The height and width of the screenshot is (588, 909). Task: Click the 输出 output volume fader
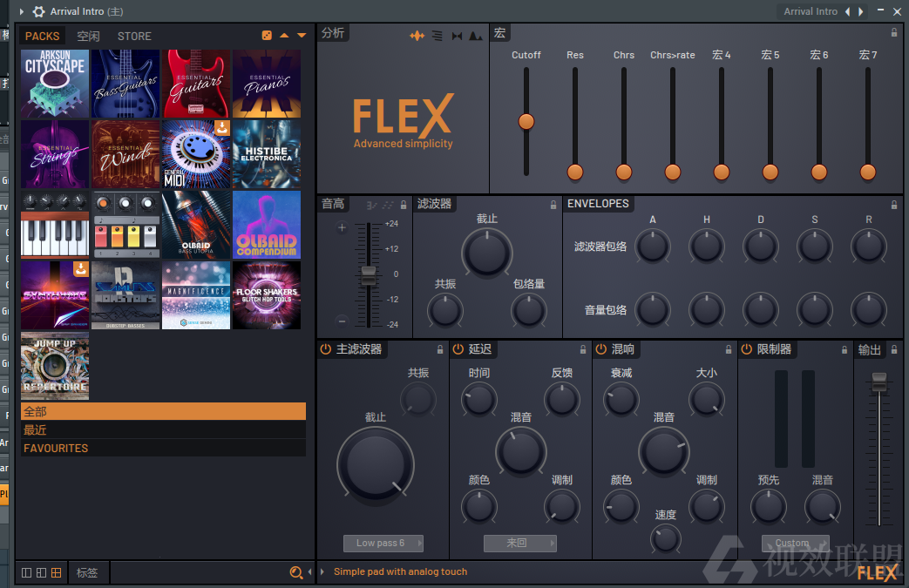pos(879,382)
